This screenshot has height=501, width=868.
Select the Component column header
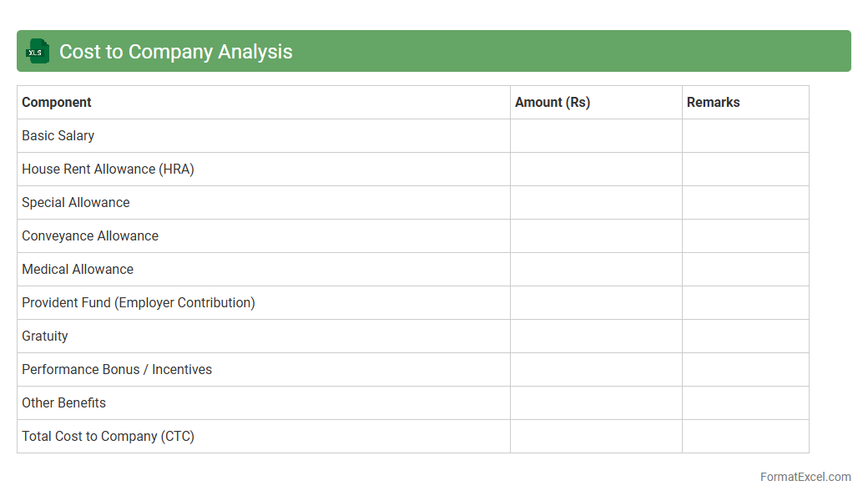click(57, 102)
